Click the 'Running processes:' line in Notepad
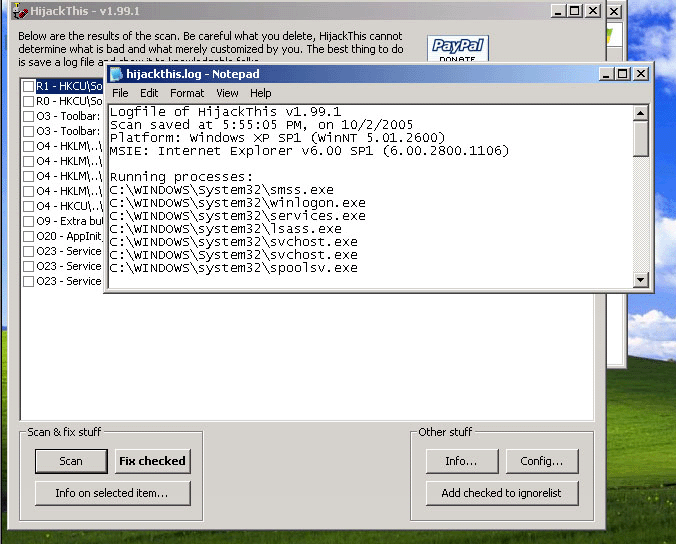Viewport: 676px width, 544px height. [x=181, y=177]
